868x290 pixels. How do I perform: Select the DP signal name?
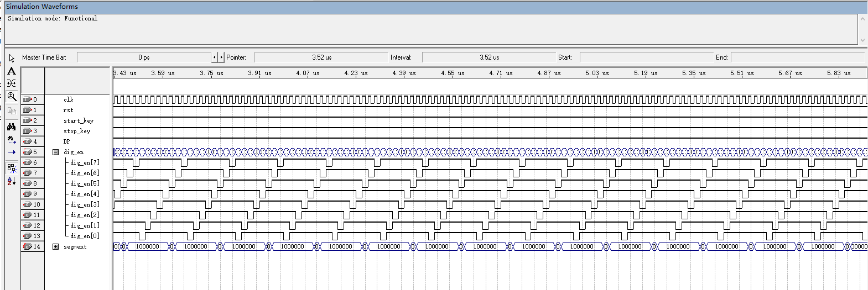(66, 141)
